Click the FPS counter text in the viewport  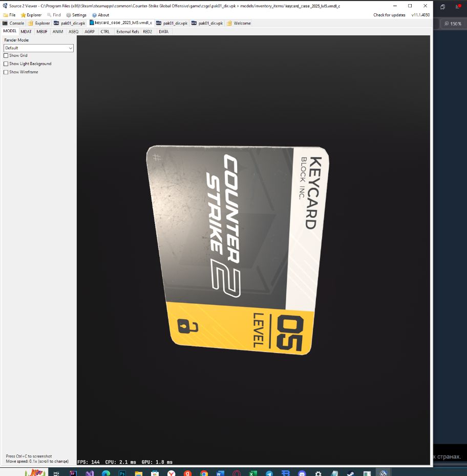[89, 462]
